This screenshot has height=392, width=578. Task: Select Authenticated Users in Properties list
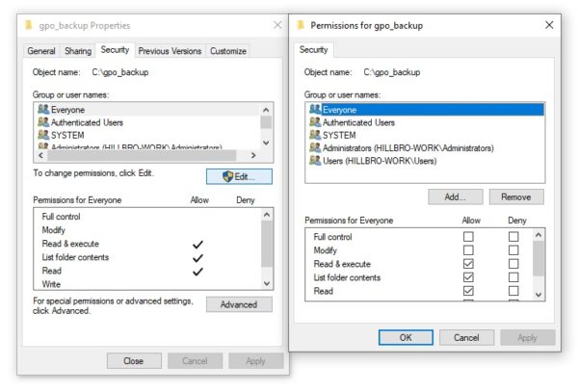[x=88, y=122]
